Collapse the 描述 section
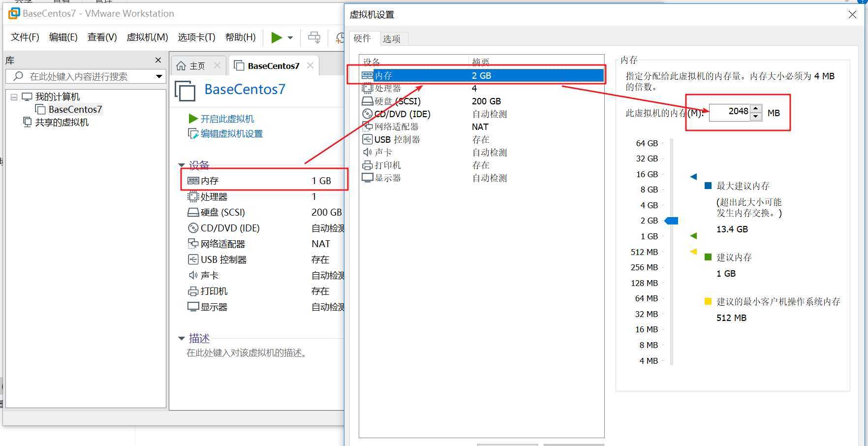 click(181, 338)
